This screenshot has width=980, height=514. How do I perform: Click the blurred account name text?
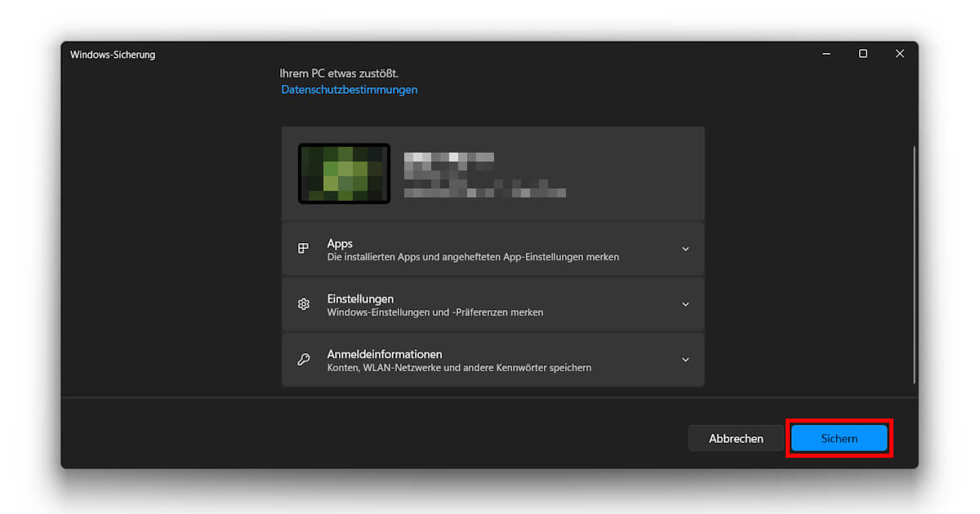click(x=449, y=156)
